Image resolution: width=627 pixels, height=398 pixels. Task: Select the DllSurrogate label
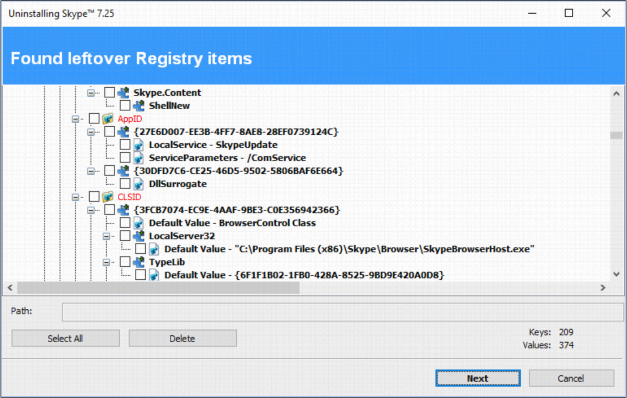click(x=178, y=184)
